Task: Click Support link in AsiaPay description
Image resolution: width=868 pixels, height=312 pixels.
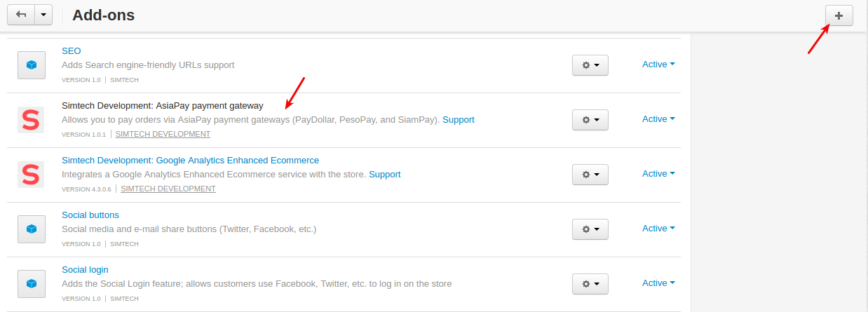Action: (459, 119)
